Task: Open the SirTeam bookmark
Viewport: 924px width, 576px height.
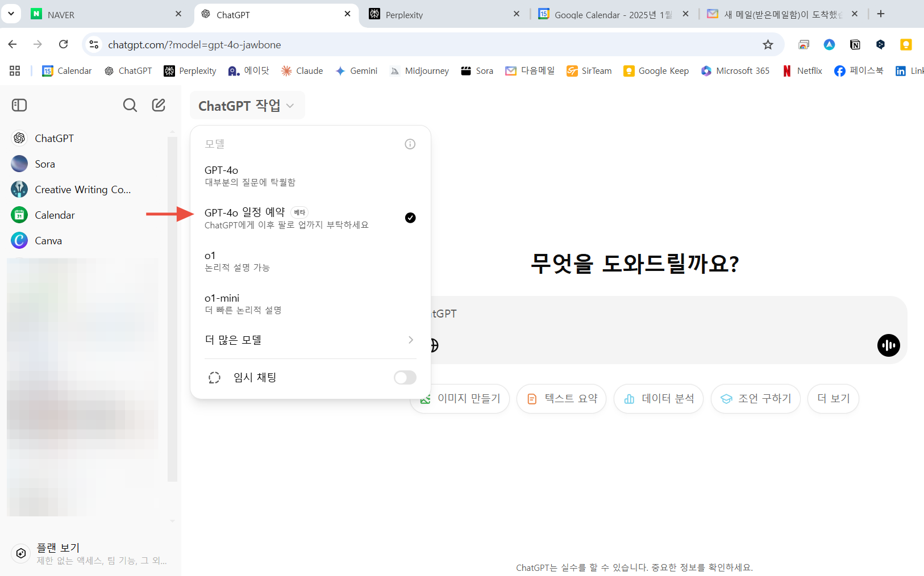Action: 589,71
